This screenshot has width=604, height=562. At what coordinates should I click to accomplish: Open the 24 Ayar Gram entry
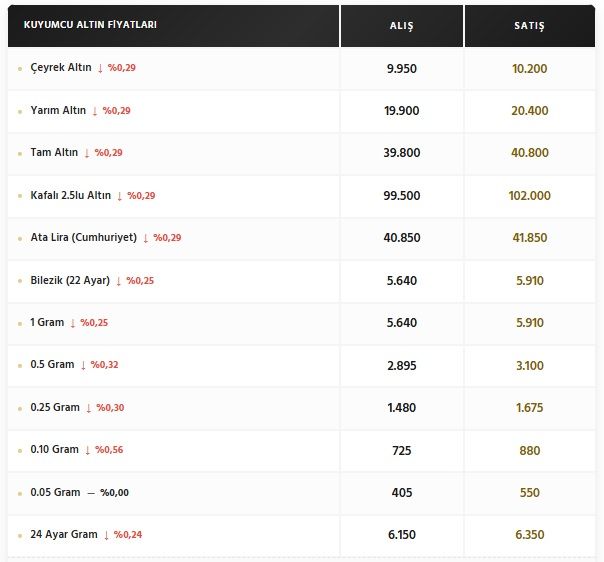(64, 534)
